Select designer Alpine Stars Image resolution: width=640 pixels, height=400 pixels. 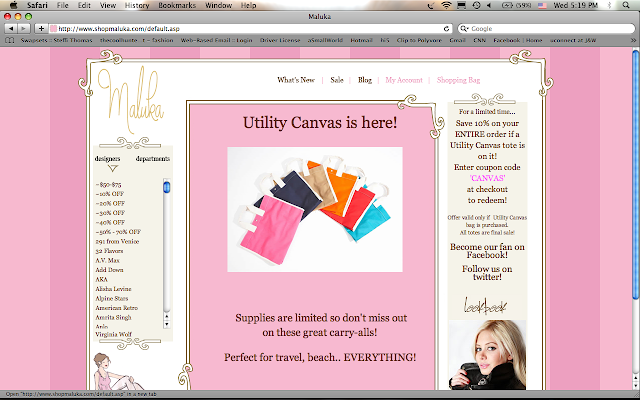(111, 298)
